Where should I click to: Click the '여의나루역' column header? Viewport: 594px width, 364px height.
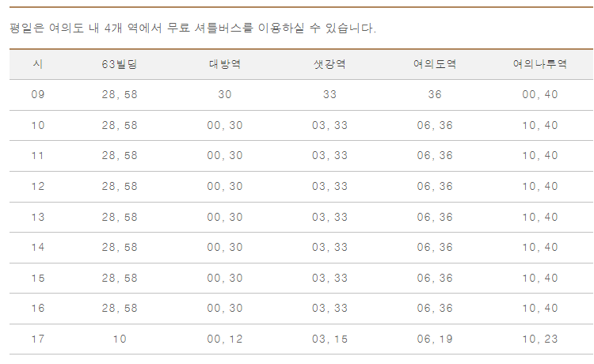click(x=540, y=64)
